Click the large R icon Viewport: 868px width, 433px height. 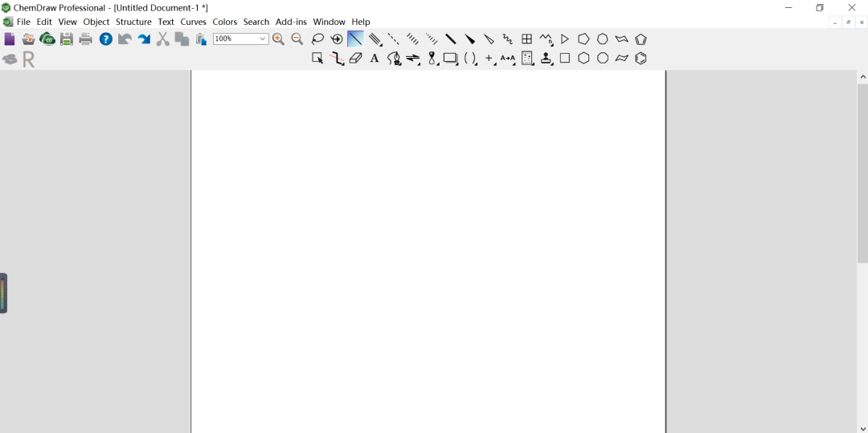[x=28, y=59]
